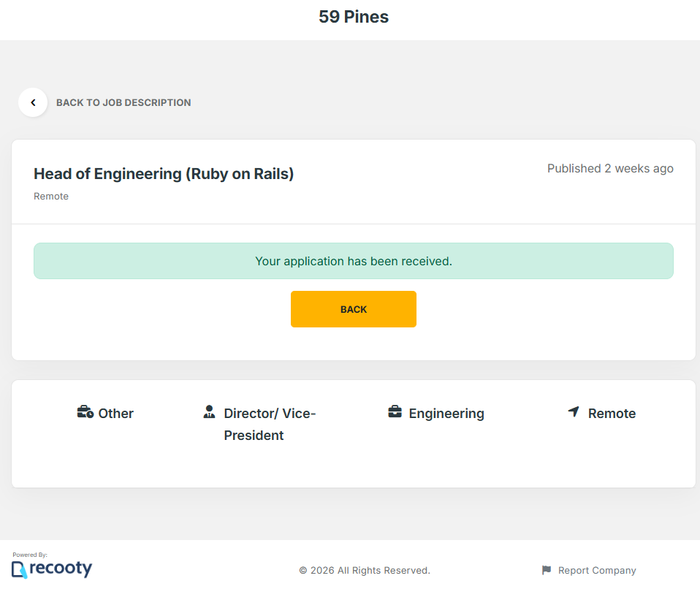Click the Published 2 weeks ago text
The width and height of the screenshot is (700, 600).
tap(610, 169)
